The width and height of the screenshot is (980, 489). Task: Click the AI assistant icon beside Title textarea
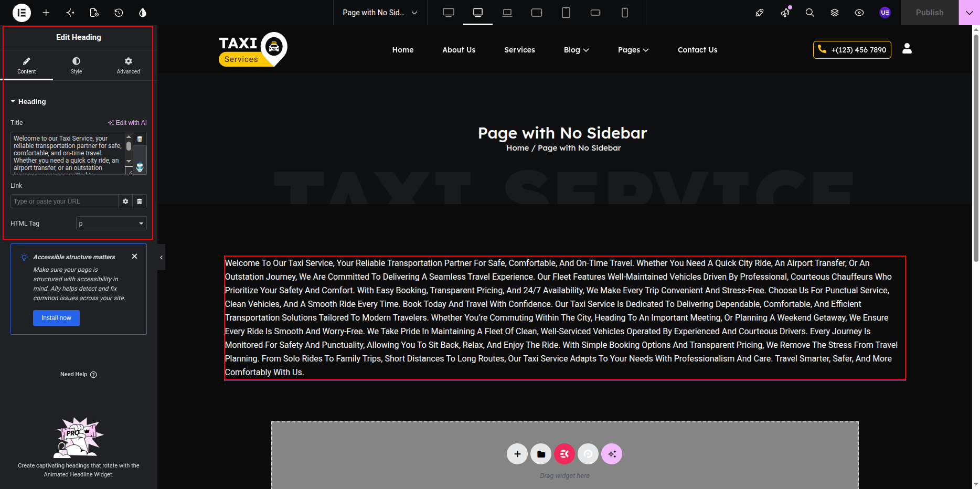tap(140, 167)
